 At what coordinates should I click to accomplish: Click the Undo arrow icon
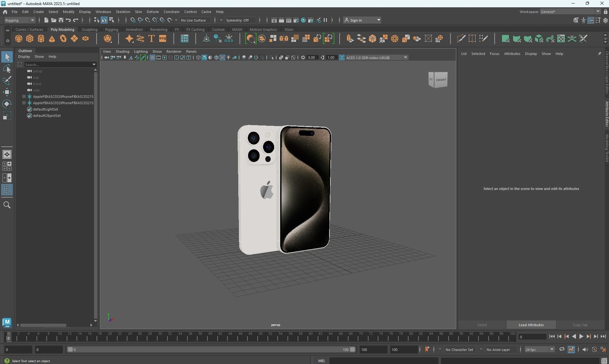(68, 20)
